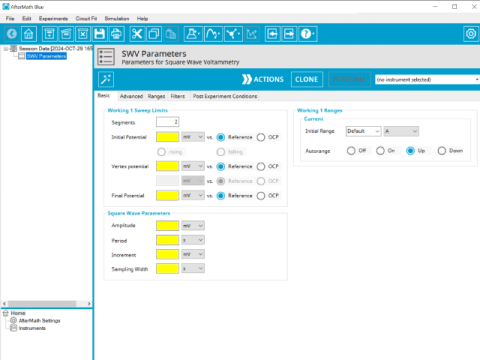480x360 pixels.
Task: Open Final Potential unit dropdown
Action: (193, 195)
